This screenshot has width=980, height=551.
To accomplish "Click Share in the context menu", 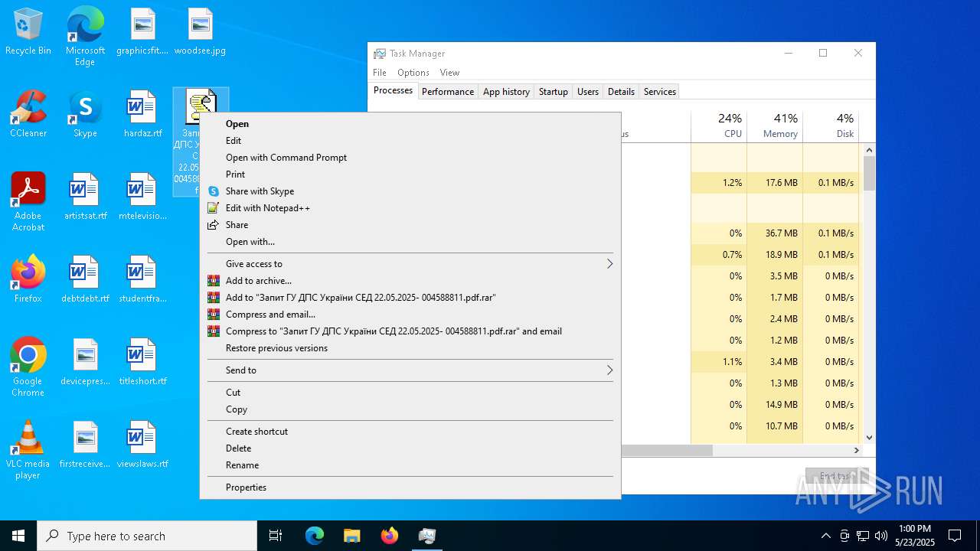I will [x=410, y=225].
